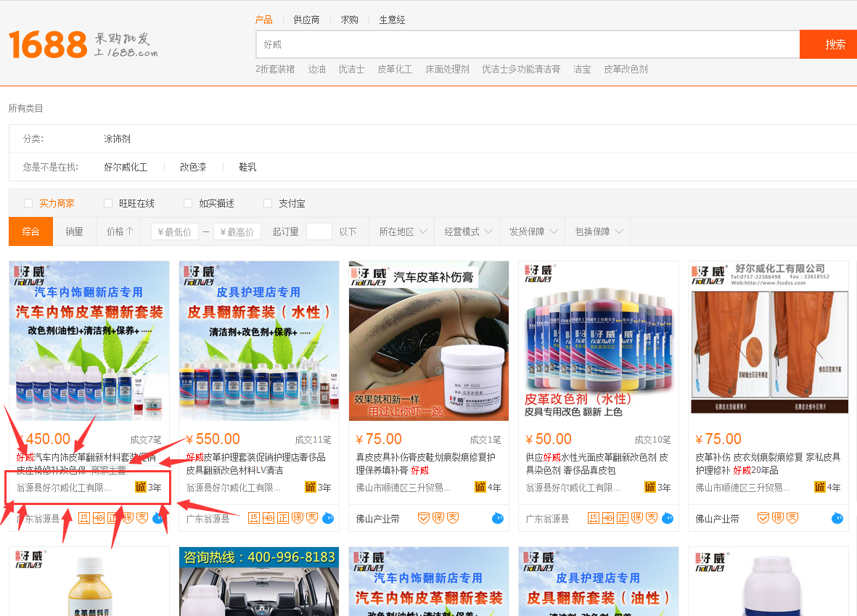
Task: Click the 支 shield on the 皮革补伤 皮衣 card
Action: click(x=793, y=518)
